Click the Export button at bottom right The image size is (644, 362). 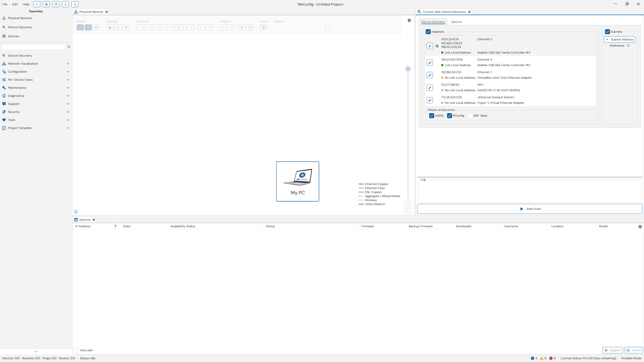click(x=634, y=350)
